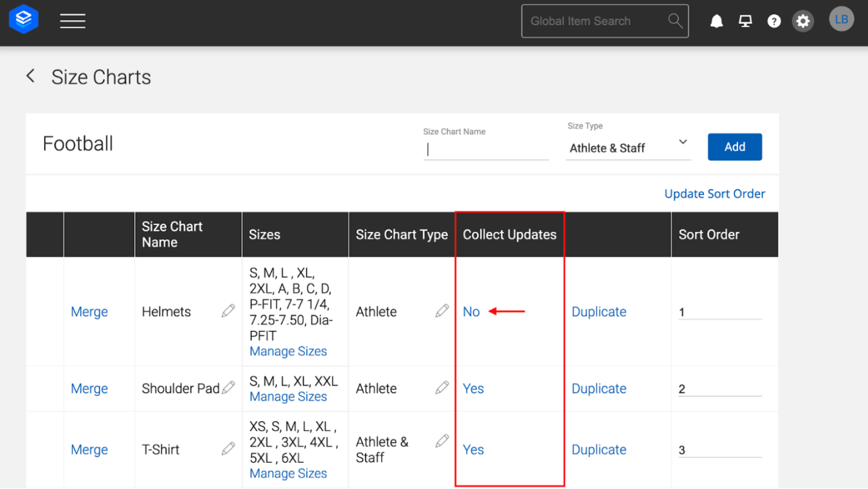Image resolution: width=868 pixels, height=489 pixels.
Task: Select Shoulder Pad sort order field
Action: 720,389
